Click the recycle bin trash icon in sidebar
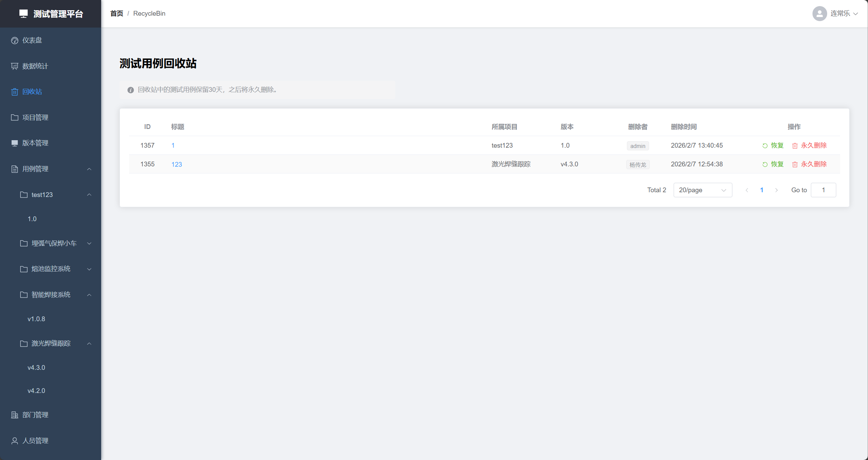This screenshot has width=868, height=460. coord(15,92)
